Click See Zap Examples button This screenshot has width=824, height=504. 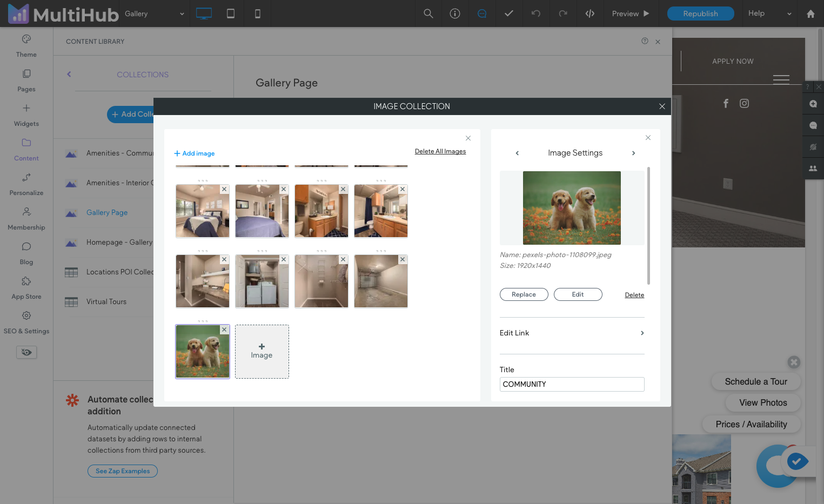[123, 471]
